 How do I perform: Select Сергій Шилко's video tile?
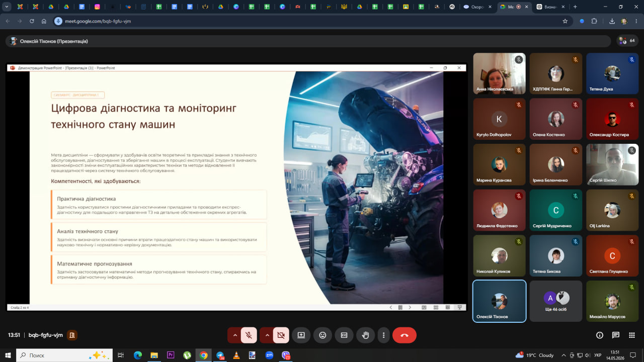coord(612,164)
